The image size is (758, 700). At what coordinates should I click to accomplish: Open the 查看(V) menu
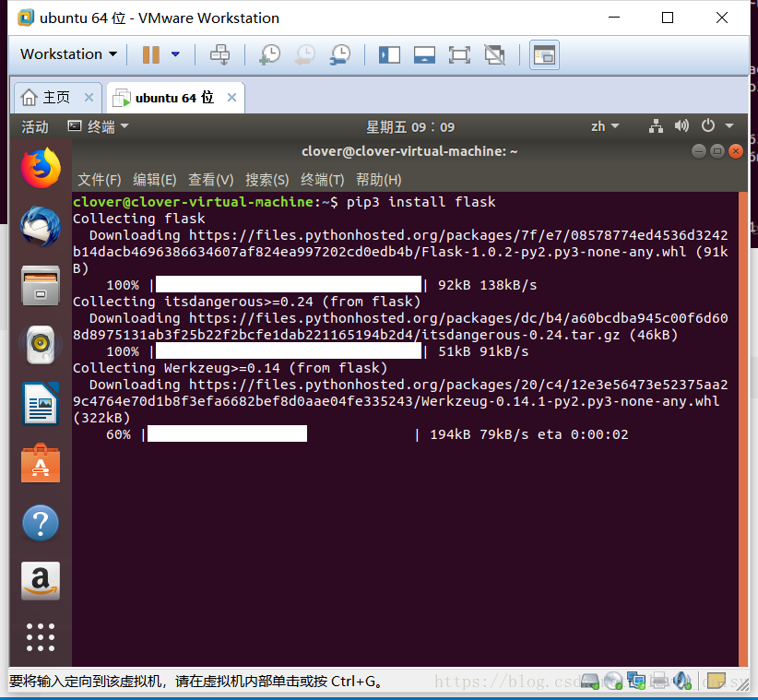(211, 180)
